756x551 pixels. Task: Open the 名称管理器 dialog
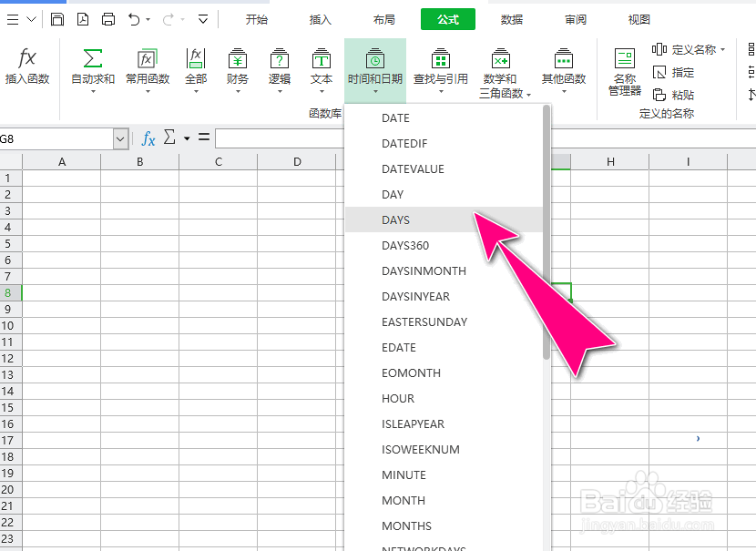[625, 72]
